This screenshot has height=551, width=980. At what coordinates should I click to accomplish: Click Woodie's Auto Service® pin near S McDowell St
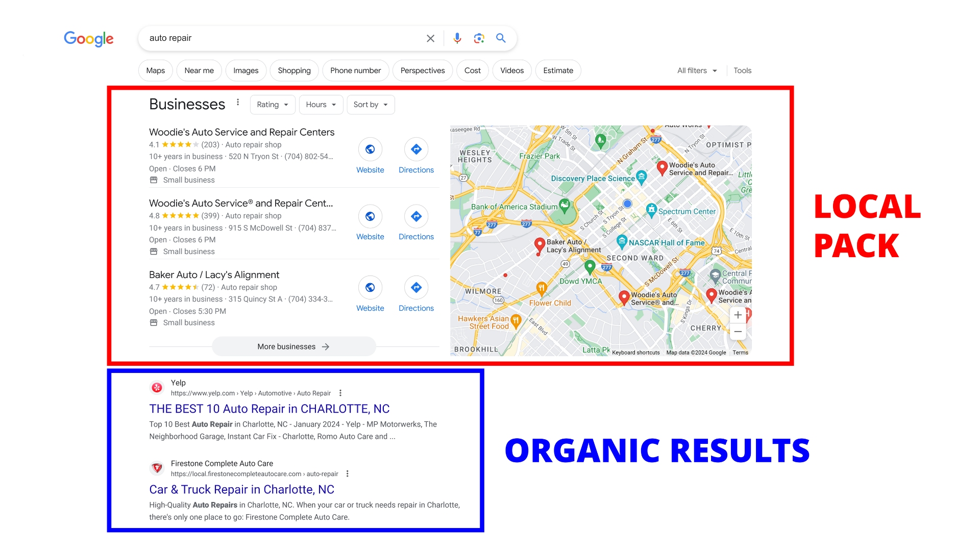point(624,298)
